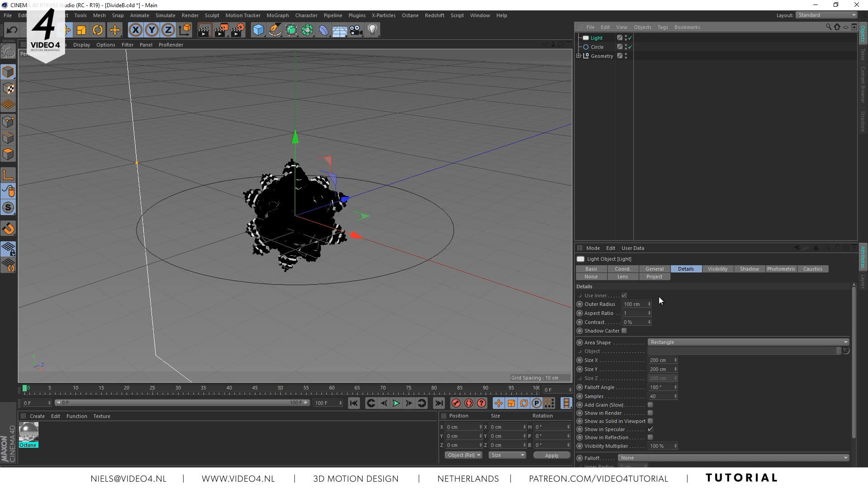
Task: Toggle Show in Specular checkbox
Action: click(x=650, y=429)
